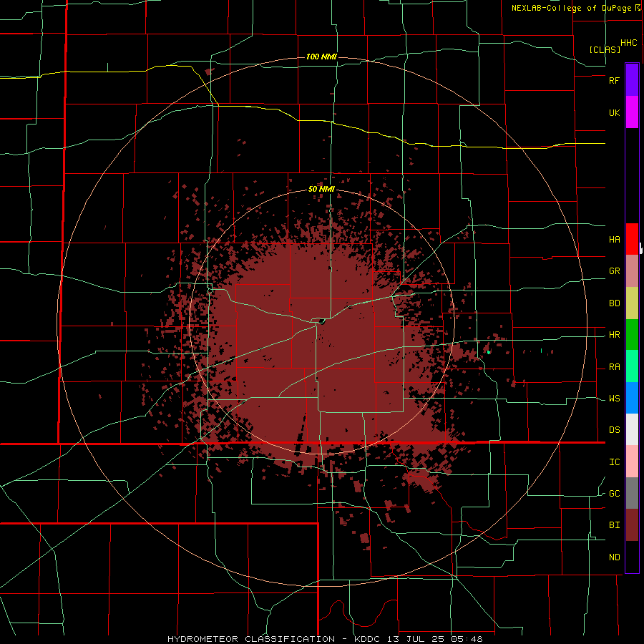
Task: Click the WS blue legend swatch
Action: click(x=632, y=398)
